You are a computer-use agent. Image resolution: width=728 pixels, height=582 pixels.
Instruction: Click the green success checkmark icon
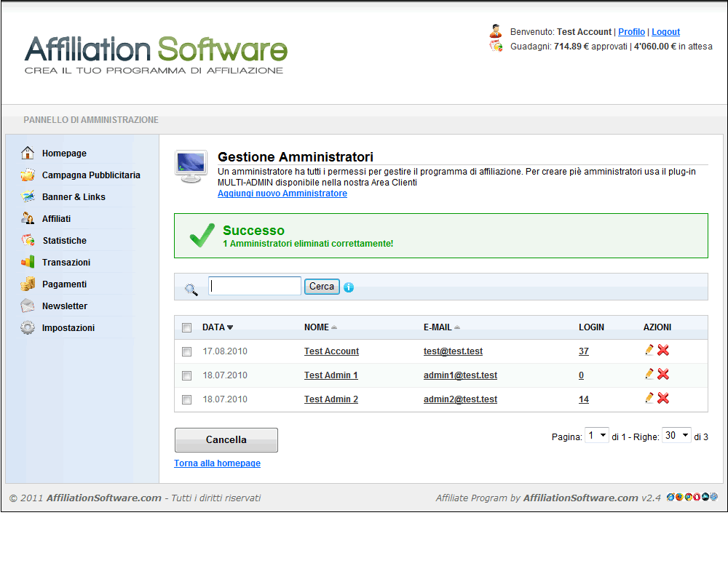202,235
